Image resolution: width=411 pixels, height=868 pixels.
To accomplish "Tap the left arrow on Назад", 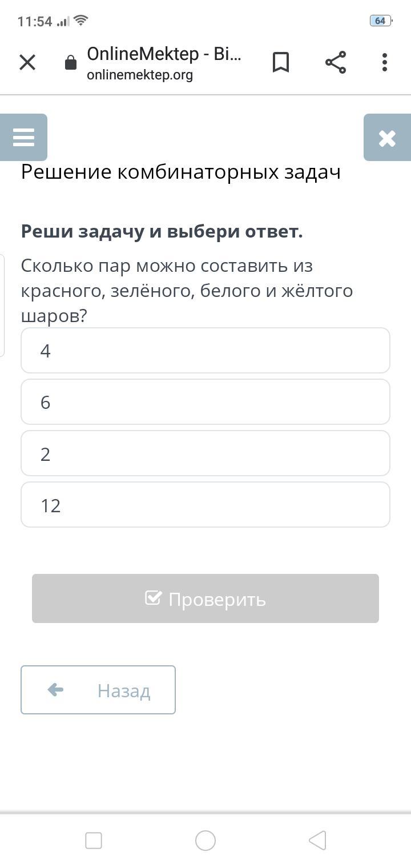I will (x=55, y=690).
